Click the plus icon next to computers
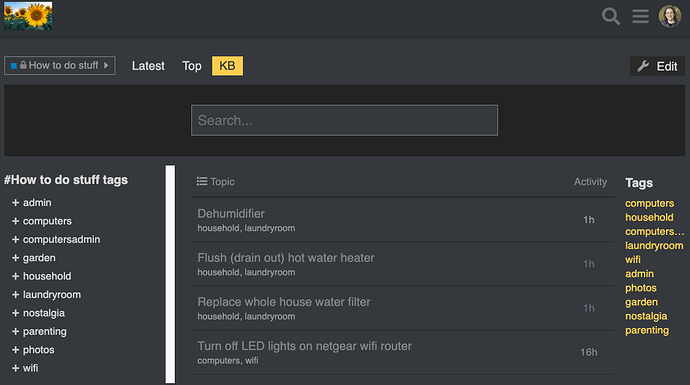This screenshot has height=385, width=690. [x=15, y=221]
